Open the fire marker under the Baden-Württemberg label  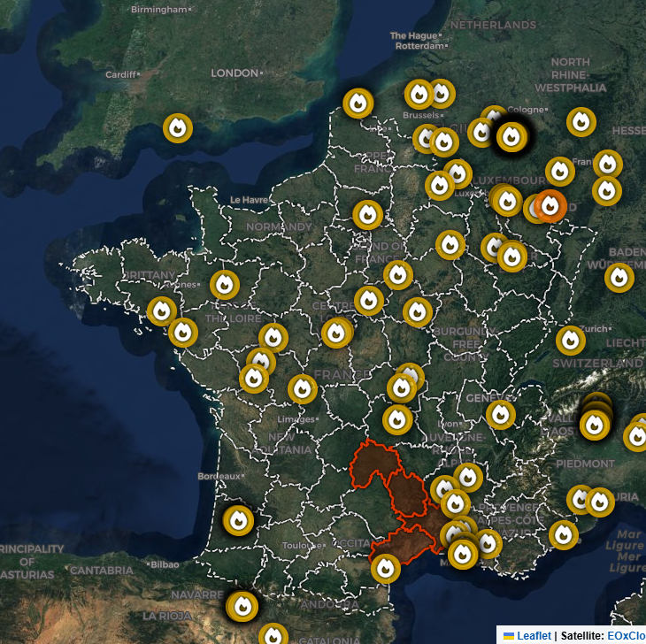[x=619, y=278]
